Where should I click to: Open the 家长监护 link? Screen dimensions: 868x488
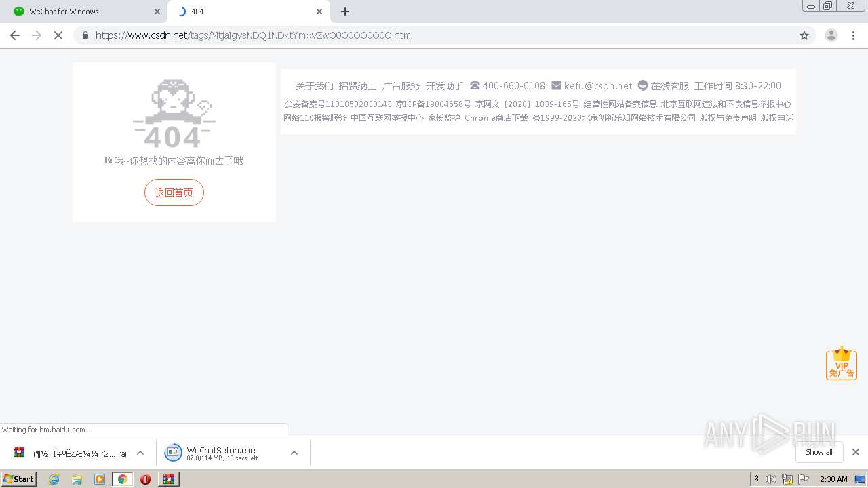pos(444,118)
